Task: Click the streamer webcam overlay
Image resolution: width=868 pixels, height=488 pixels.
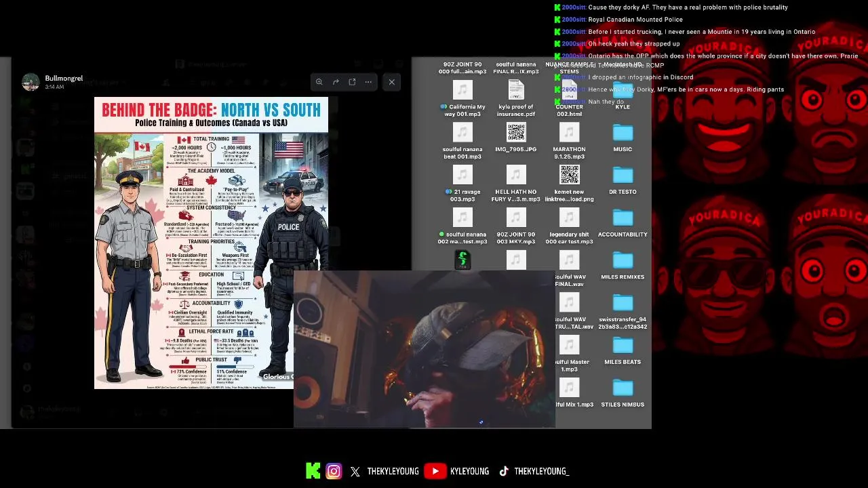Action: click(425, 349)
